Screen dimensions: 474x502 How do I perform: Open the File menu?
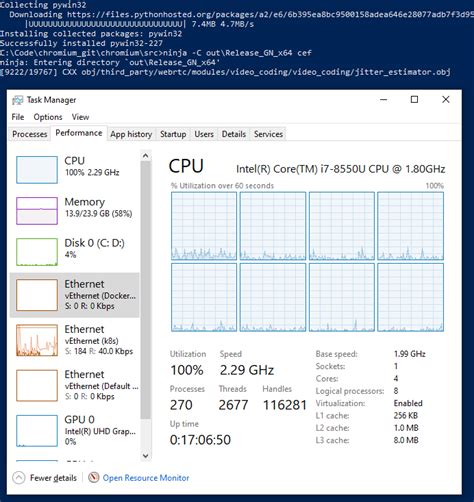click(x=18, y=117)
